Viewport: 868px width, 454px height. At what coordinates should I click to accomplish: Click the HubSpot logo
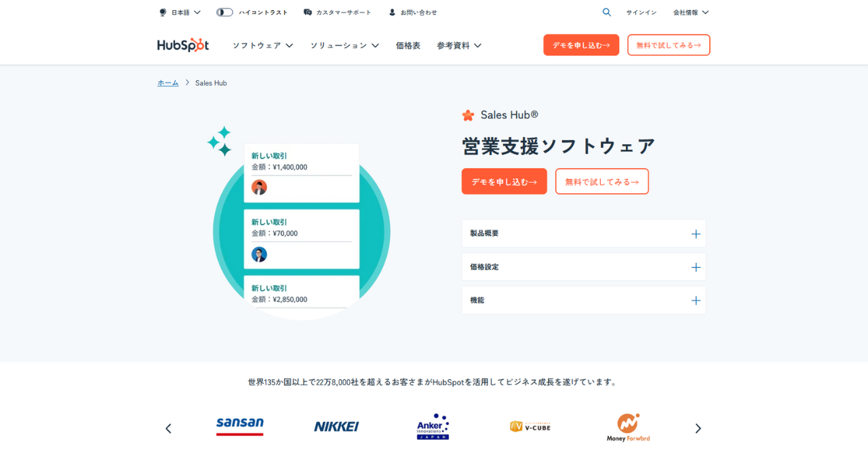183,45
